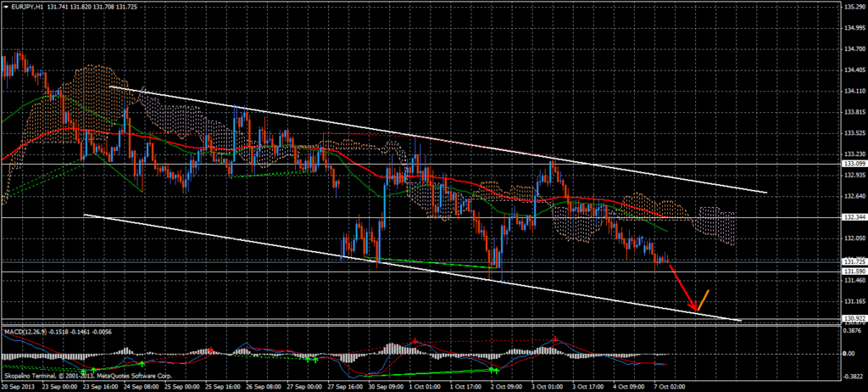The width and height of the screenshot is (868, 392).
Task: Click the 131.165 price scale label
Action: click(x=854, y=301)
